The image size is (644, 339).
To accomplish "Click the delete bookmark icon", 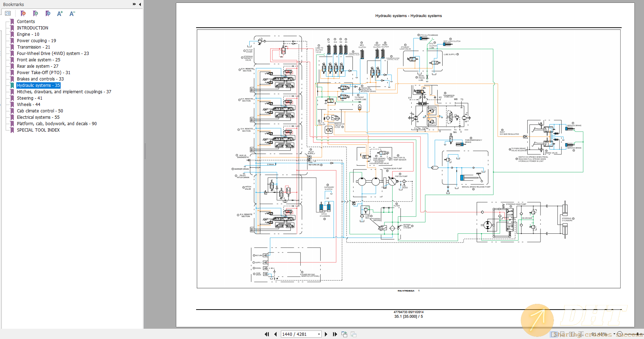I will click(23, 13).
